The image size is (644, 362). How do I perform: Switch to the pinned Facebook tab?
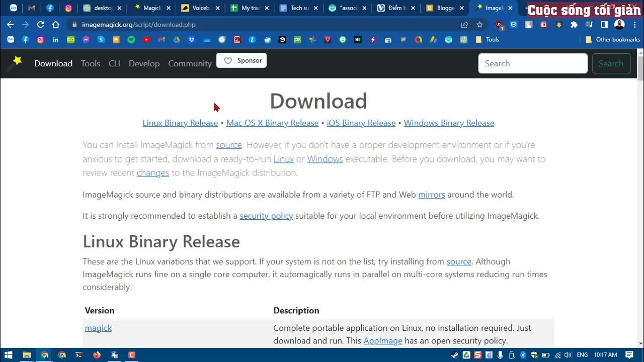point(50,8)
